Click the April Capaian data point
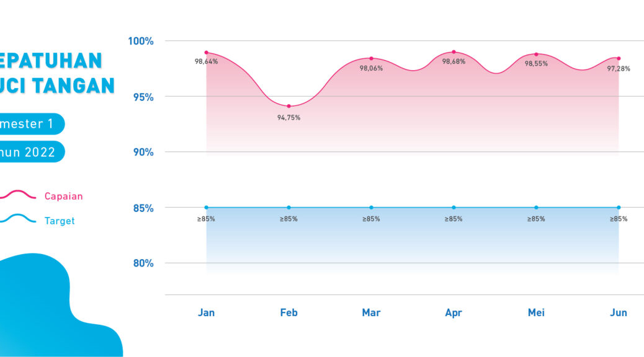 click(454, 52)
